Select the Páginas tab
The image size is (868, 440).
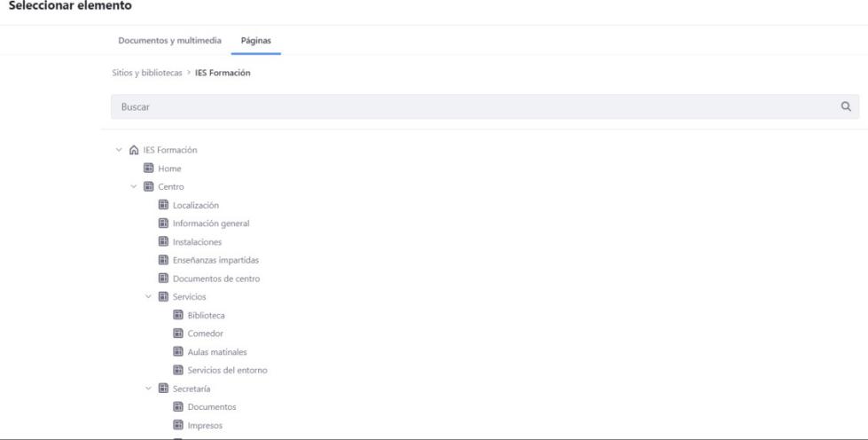(x=255, y=41)
